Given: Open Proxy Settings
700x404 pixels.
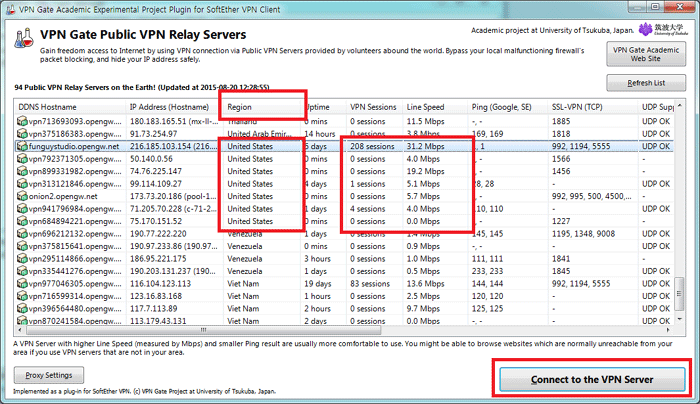Looking at the screenshot, I should pos(49,374).
